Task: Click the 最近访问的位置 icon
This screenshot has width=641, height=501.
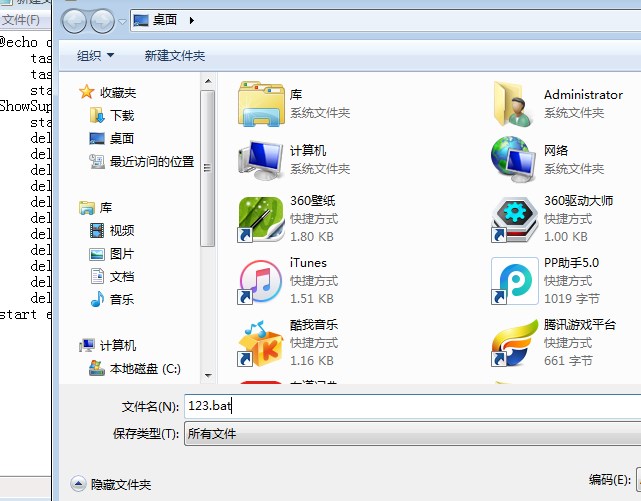Action: click(97, 161)
